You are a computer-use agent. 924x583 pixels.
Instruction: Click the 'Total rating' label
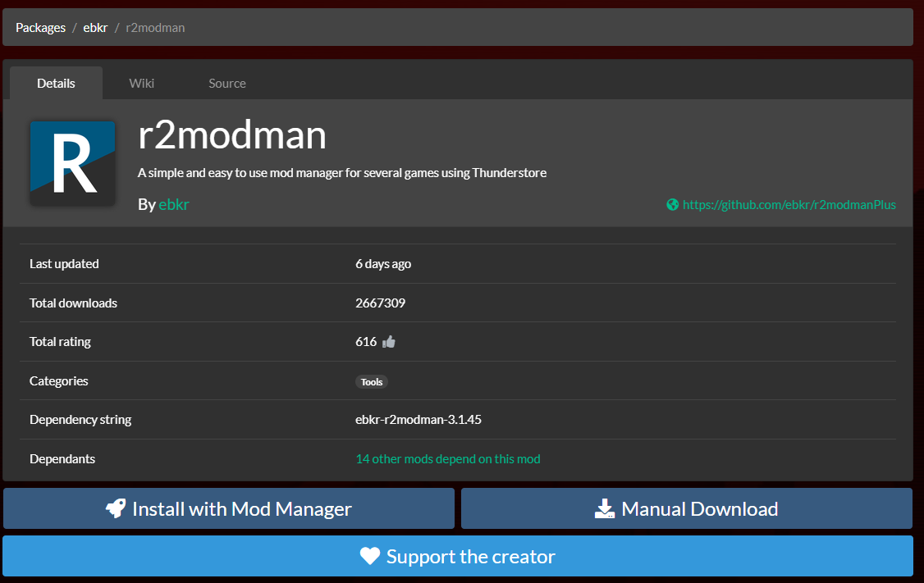tap(60, 342)
